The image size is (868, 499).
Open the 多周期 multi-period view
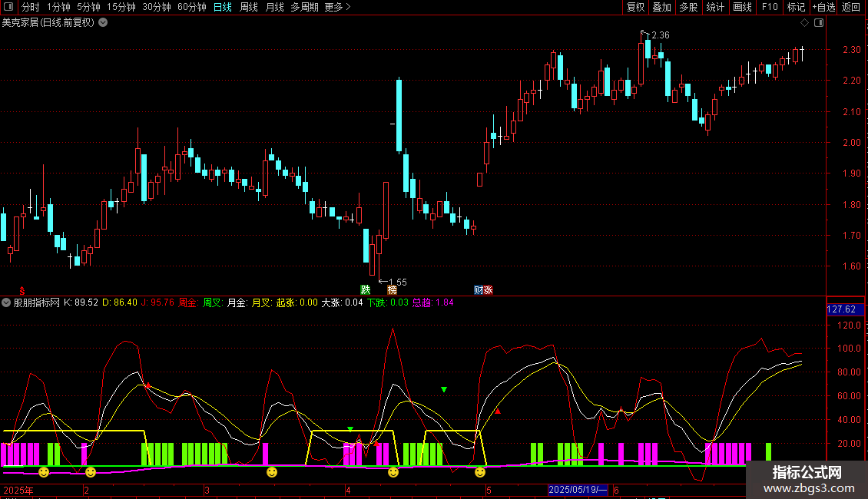pos(304,7)
